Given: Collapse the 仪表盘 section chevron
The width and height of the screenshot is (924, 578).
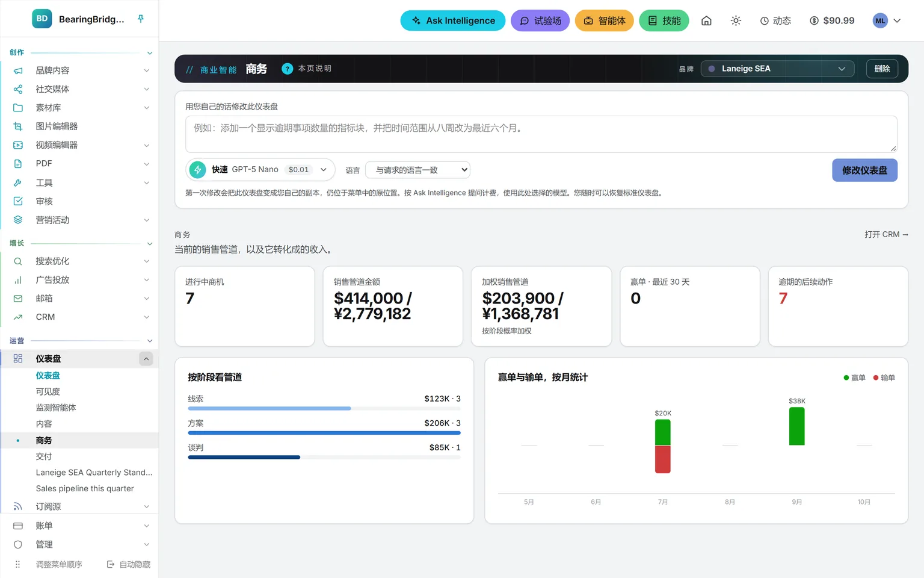Looking at the screenshot, I should coord(146,359).
